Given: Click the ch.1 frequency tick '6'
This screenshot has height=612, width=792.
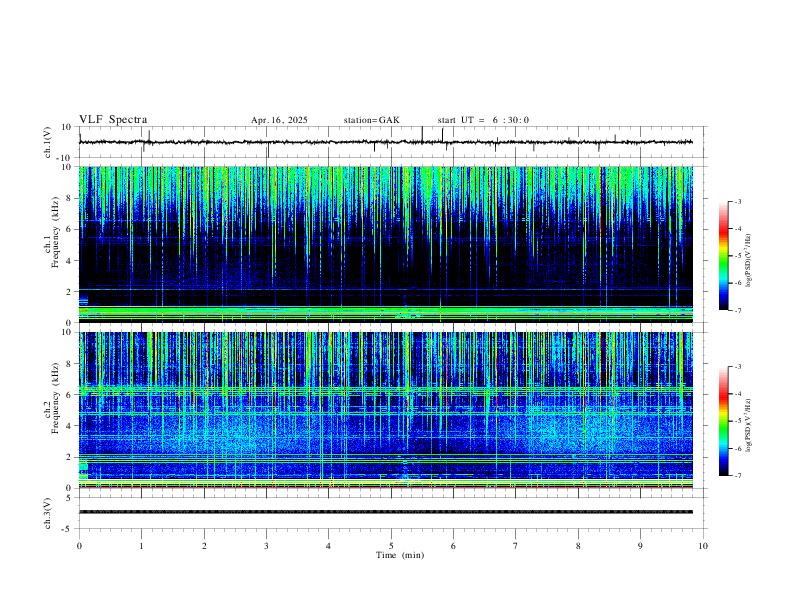Looking at the screenshot, I should (x=69, y=230).
